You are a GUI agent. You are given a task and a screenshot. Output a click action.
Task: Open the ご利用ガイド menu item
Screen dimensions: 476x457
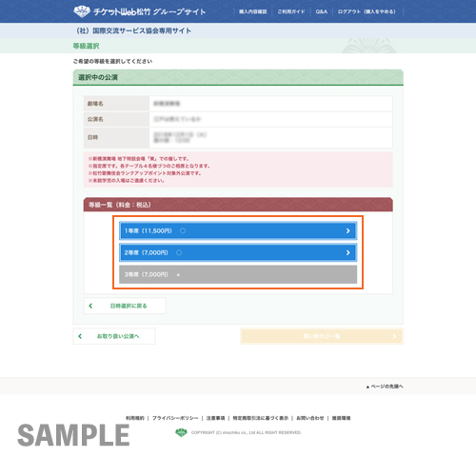tap(291, 11)
